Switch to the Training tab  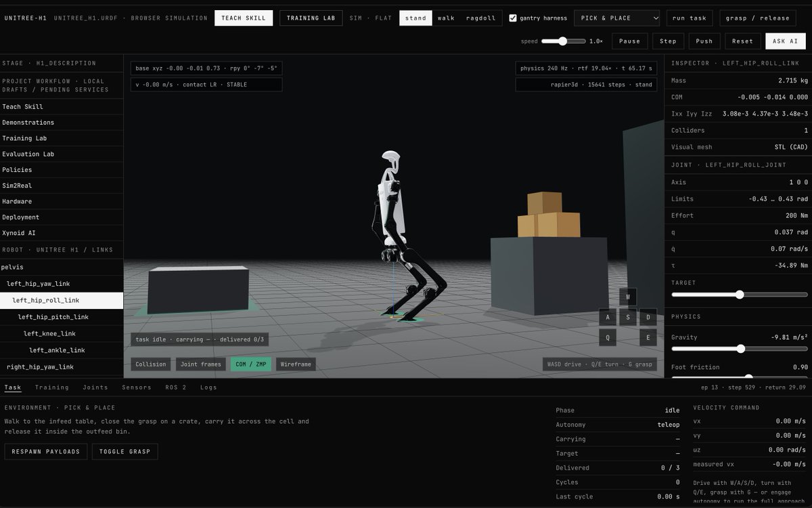click(52, 387)
